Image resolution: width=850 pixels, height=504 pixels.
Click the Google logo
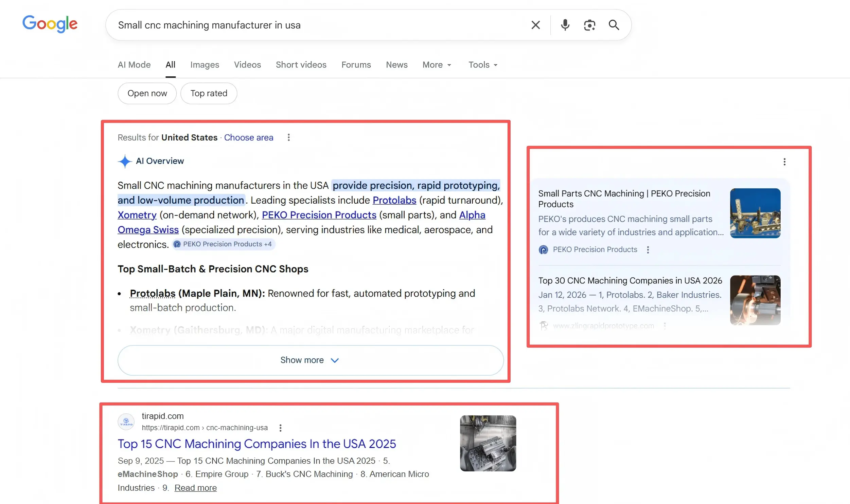tap(50, 24)
